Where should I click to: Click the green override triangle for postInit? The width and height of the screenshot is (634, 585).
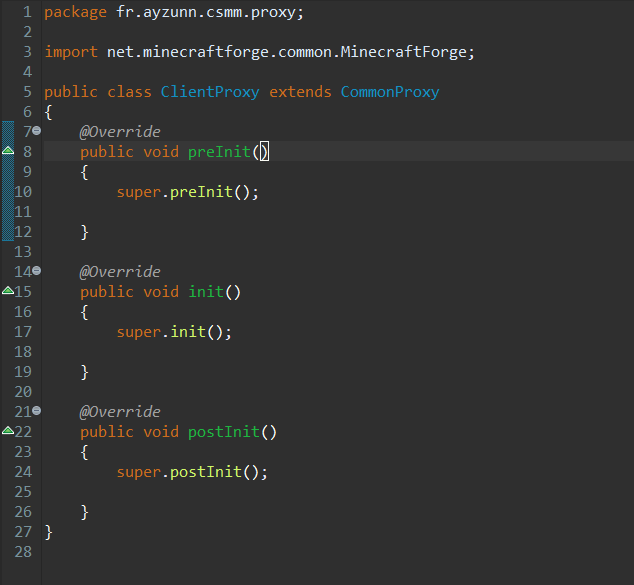tap(7, 431)
